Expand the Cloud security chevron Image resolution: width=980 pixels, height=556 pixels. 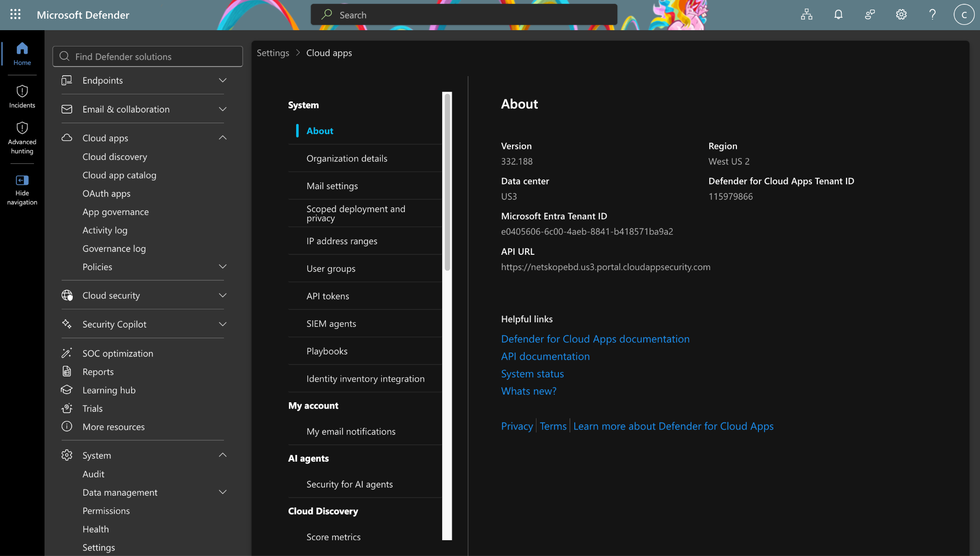tap(223, 295)
